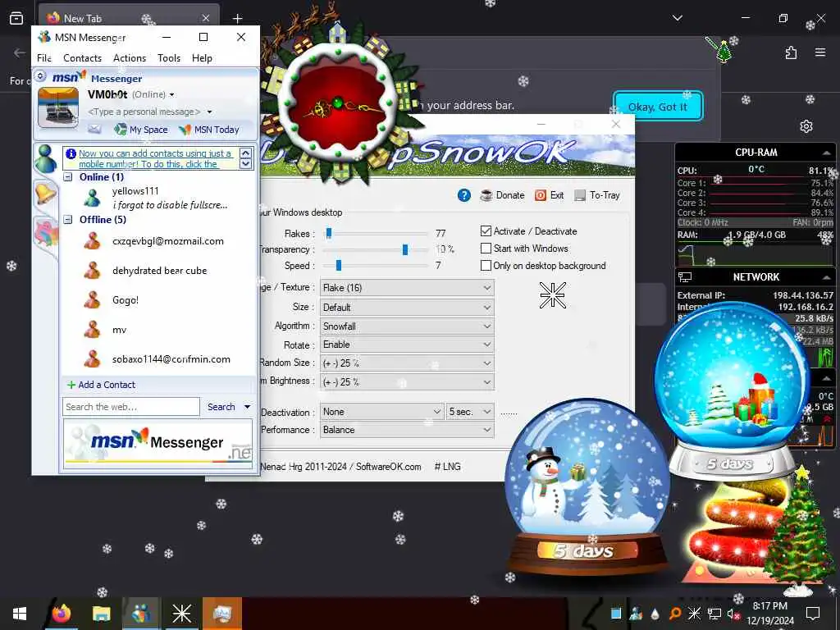
Task: Open the Deactivation dropdown set to None
Action: click(x=381, y=412)
